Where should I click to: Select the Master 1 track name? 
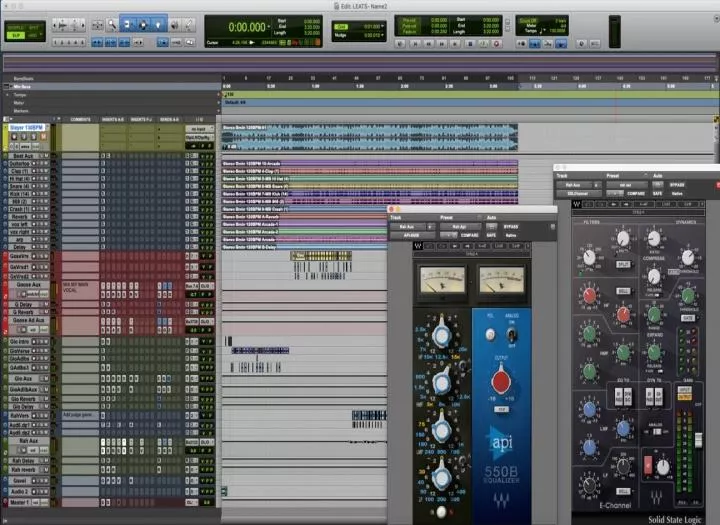click(20, 502)
